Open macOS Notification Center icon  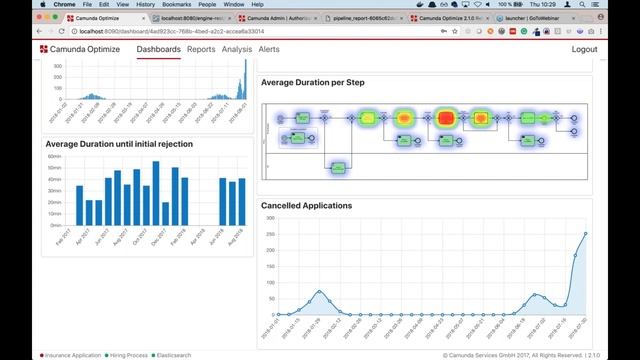pyautogui.click(x=596, y=4)
